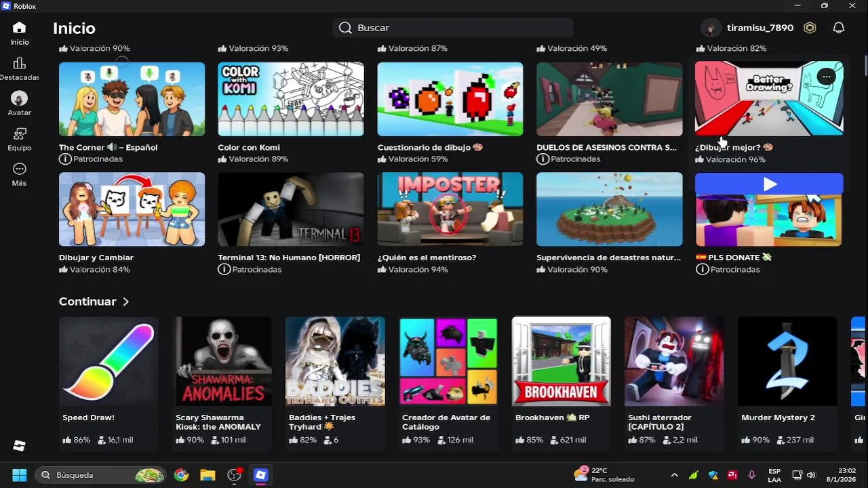Click the Roblox taskbar app icon

[x=260, y=475]
